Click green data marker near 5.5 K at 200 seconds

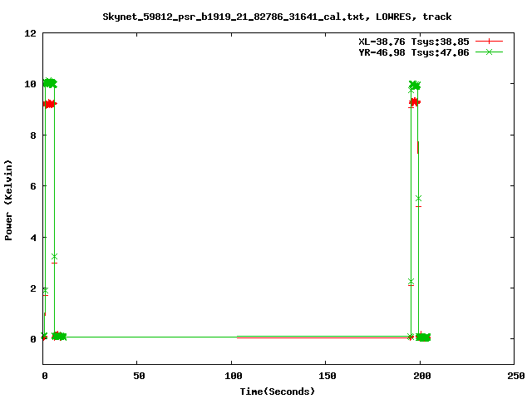pos(418,198)
